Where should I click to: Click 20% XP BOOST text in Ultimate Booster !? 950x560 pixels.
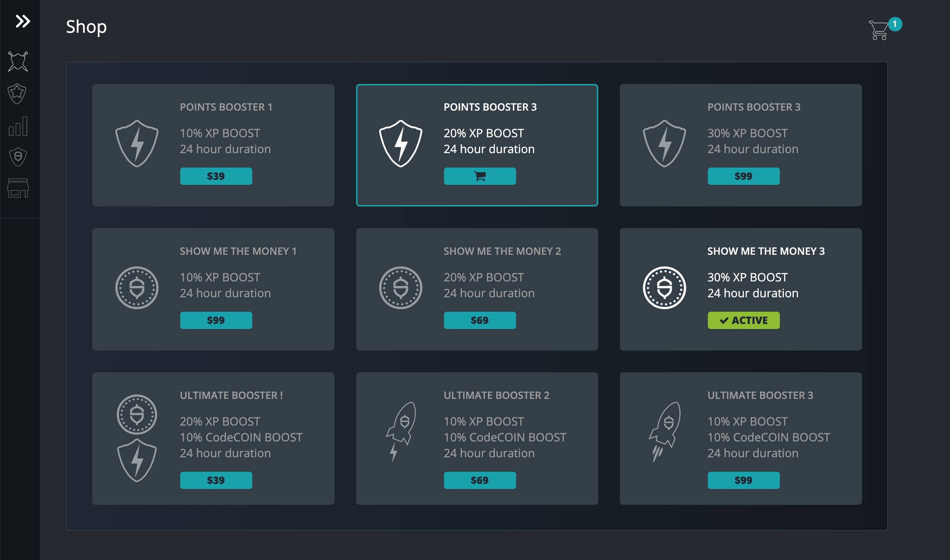(220, 422)
